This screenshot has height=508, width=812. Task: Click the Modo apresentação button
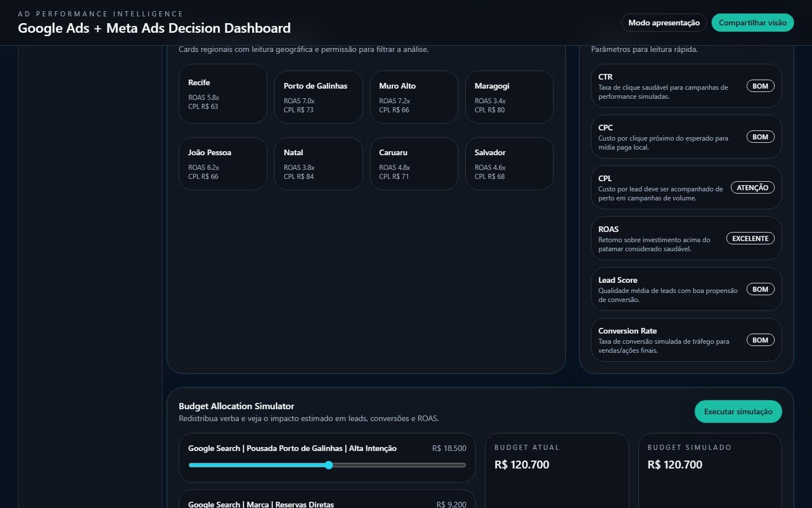tap(664, 23)
